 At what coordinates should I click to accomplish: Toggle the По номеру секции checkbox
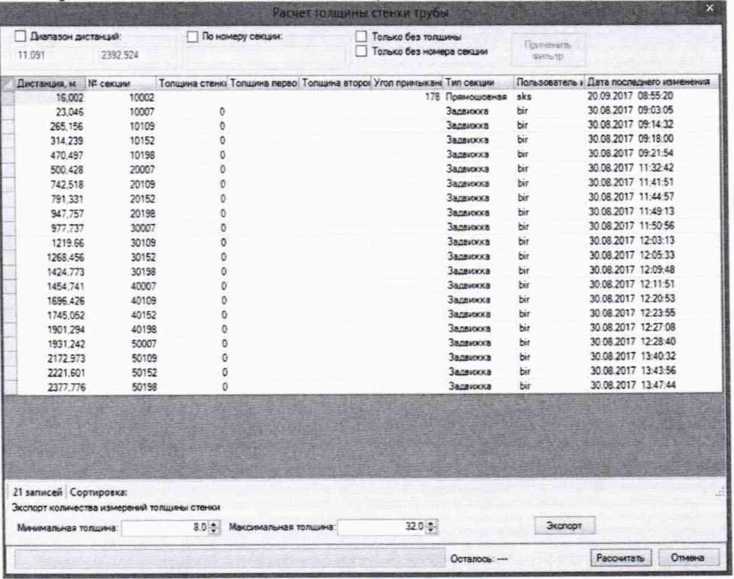(194, 36)
